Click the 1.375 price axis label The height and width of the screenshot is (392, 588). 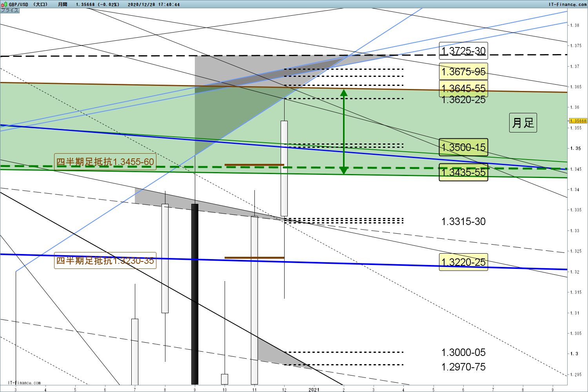(576, 45)
